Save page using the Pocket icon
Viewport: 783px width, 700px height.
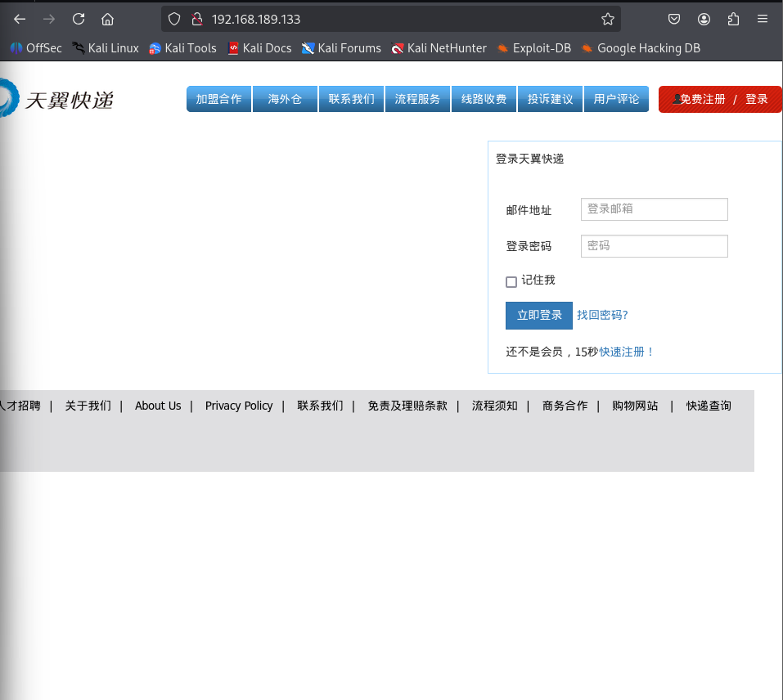pyautogui.click(x=673, y=19)
